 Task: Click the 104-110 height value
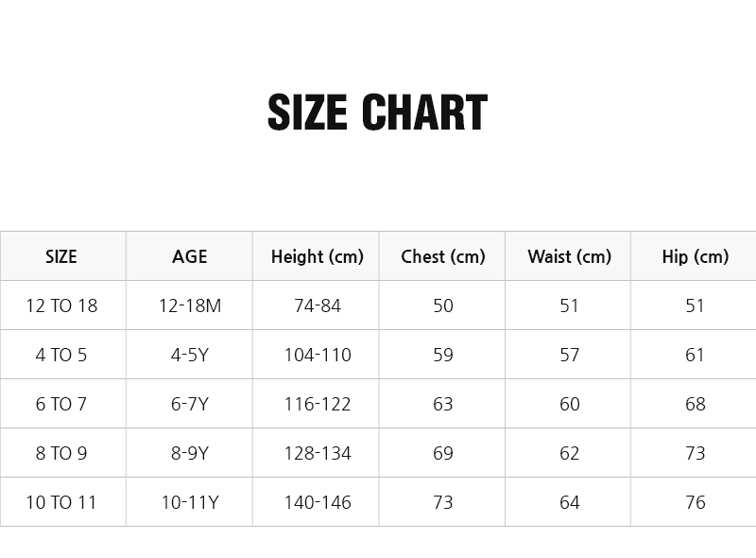(318, 355)
